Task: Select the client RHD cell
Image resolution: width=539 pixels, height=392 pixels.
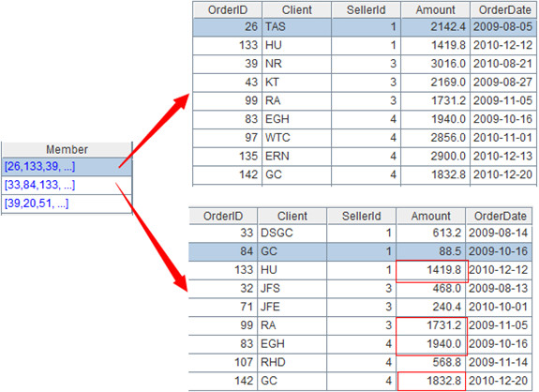Action: coord(292,363)
